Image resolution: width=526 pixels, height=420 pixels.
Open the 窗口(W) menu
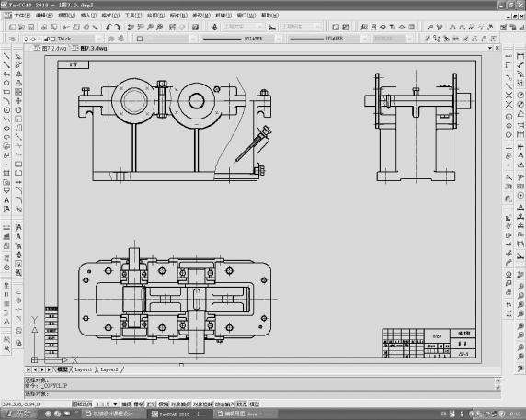[246, 16]
